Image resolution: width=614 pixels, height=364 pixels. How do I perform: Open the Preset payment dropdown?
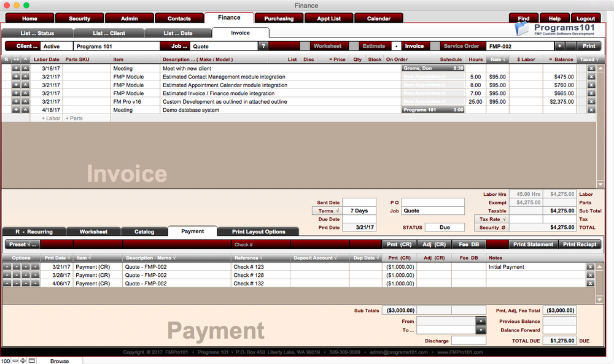point(22,244)
